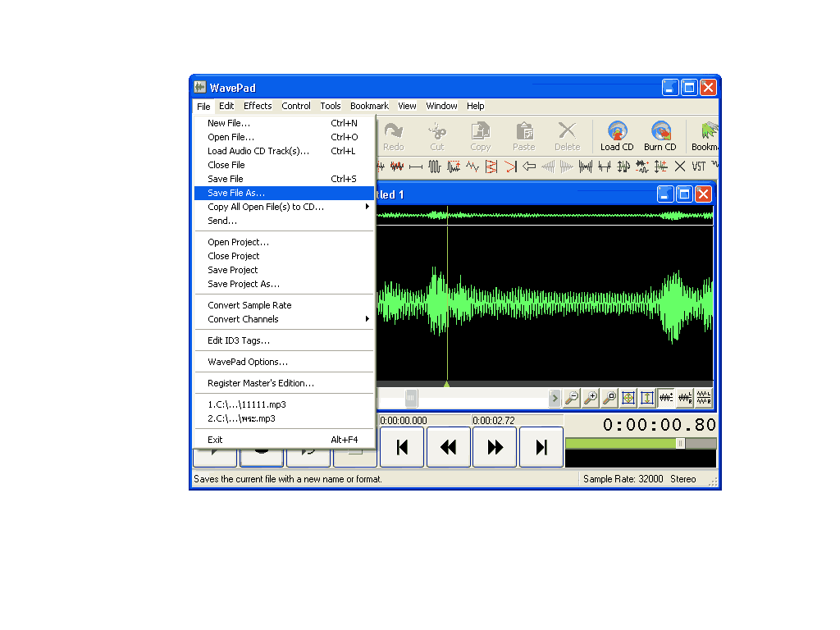Click the dense square-wave effect icon
The width and height of the screenshot is (840, 630).
click(x=435, y=167)
